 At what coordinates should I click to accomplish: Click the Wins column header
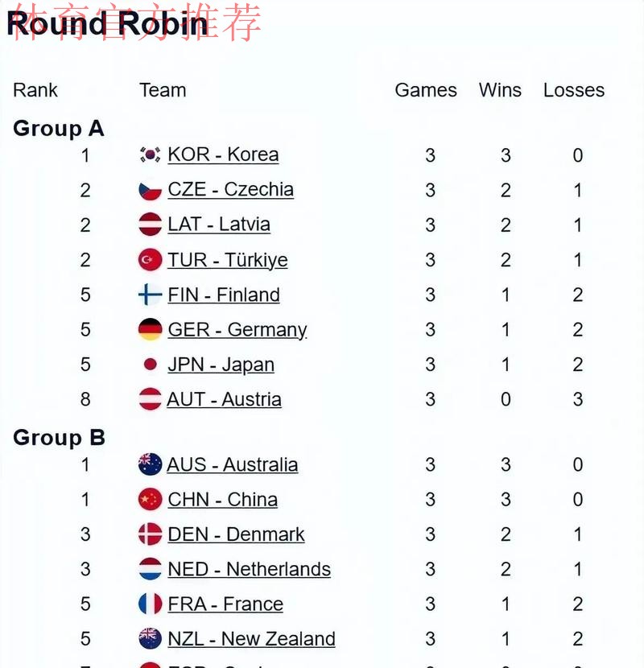tap(500, 90)
